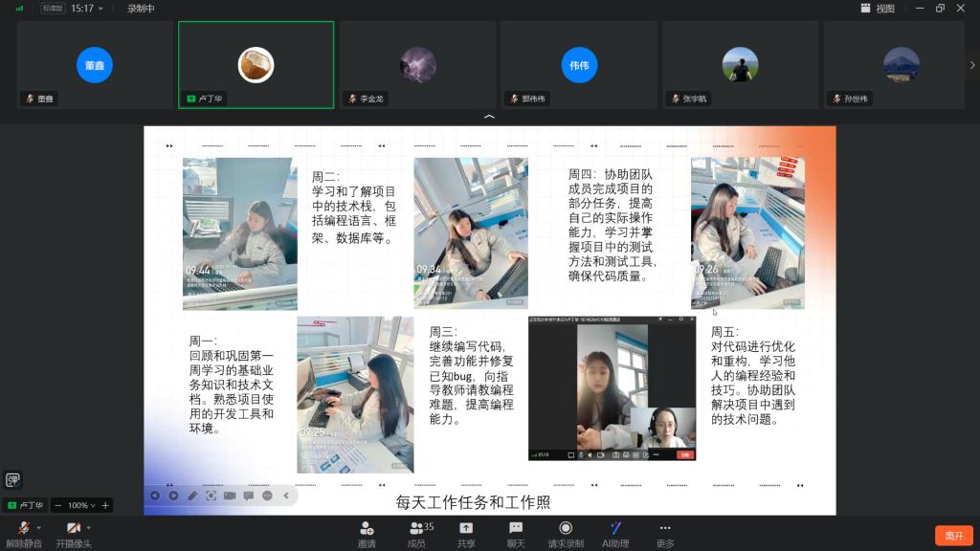Open camera options arrow beside 开摄像头
Image resolution: width=980 pixels, height=551 pixels.
click(89, 527)
